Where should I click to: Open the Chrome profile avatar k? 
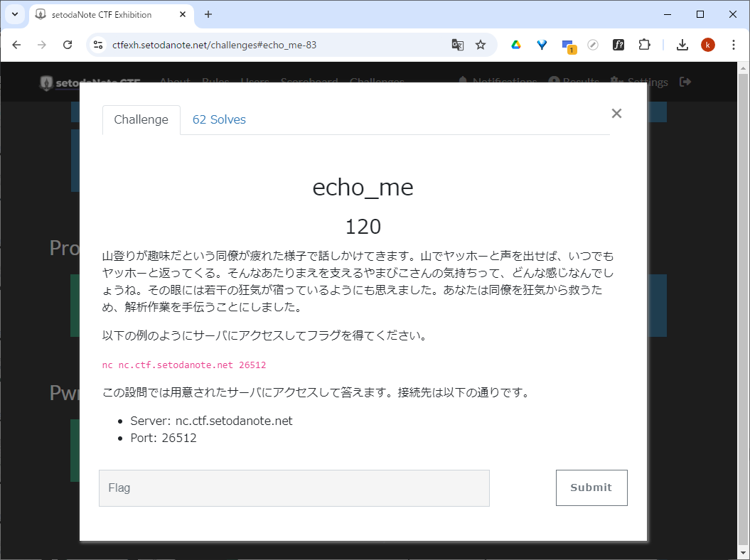pos(708,45)
